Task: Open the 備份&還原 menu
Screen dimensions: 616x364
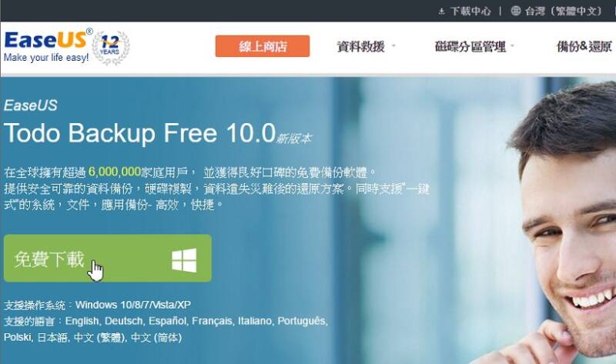Action: [584, 46]
